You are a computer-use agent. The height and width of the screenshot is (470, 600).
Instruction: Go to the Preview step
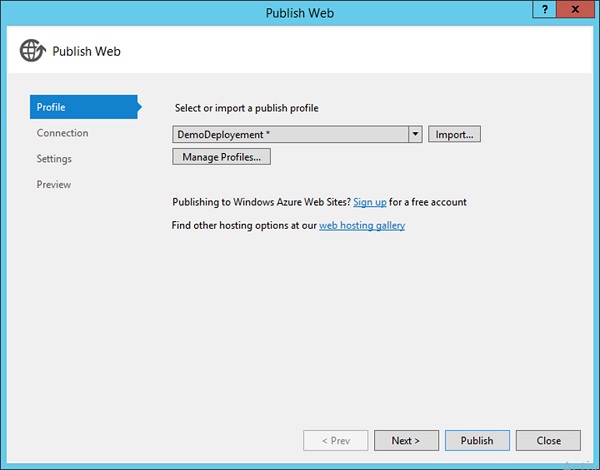point(54,185)
